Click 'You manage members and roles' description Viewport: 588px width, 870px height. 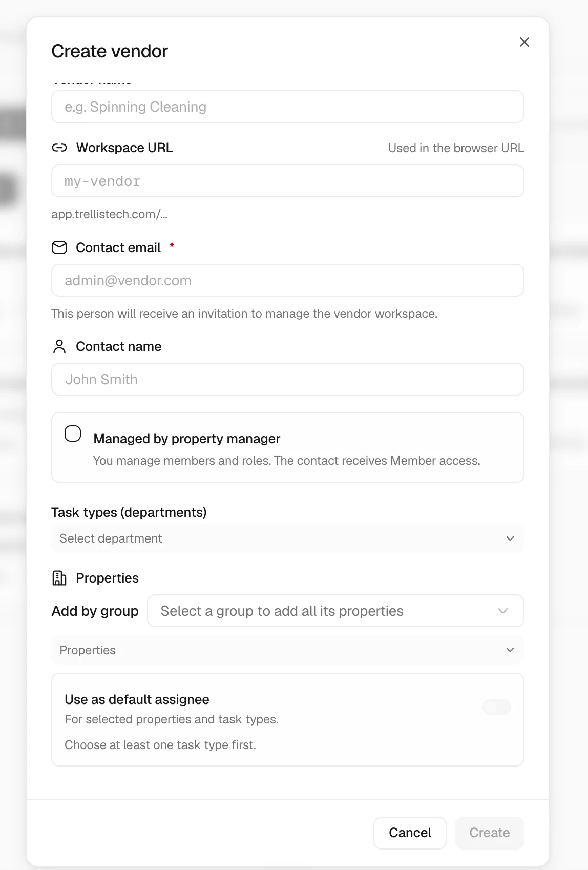click(x=287, y=461)
